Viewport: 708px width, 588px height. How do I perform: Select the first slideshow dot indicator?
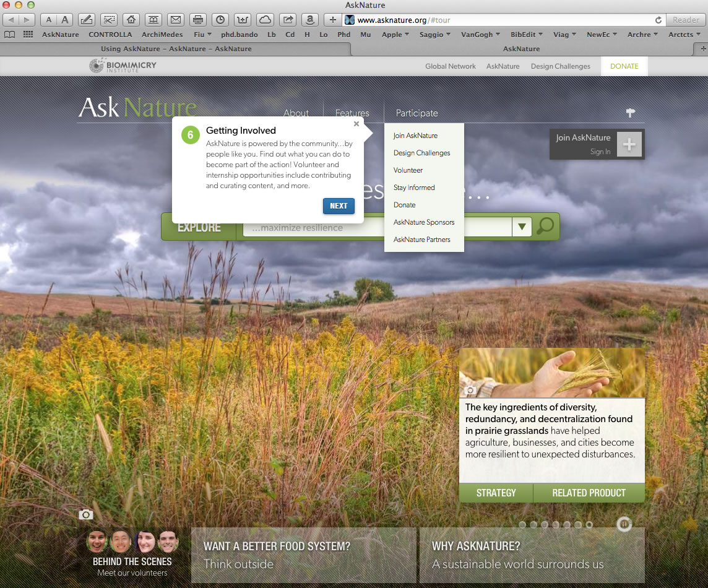coord(522,525)
